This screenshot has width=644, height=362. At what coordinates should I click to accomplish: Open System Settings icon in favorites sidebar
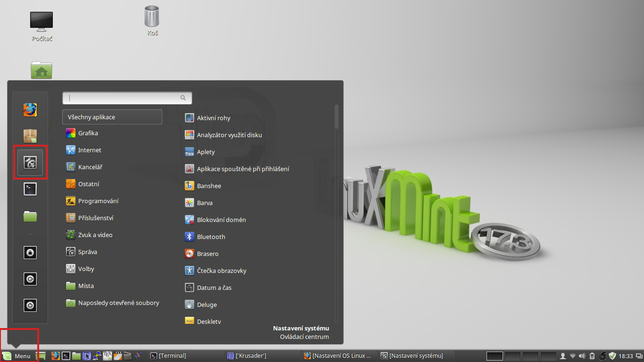pyautogui.click(x=30, y=163)
